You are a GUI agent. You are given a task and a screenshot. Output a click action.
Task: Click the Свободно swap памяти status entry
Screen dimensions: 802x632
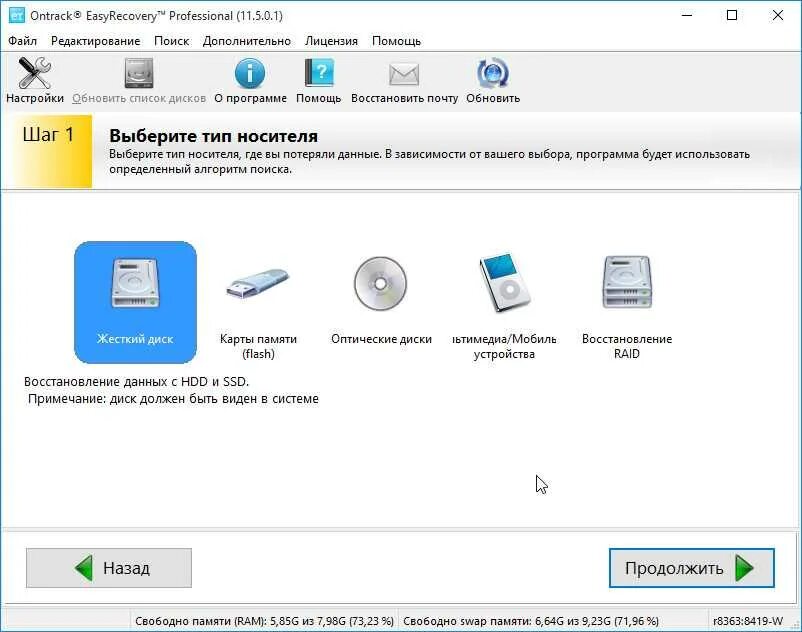[531, 621]
